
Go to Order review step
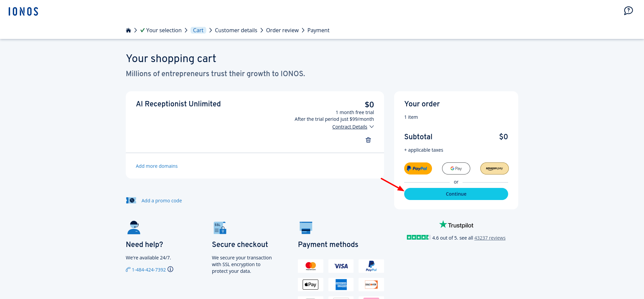pyautogui.click(x=282, y=30)
